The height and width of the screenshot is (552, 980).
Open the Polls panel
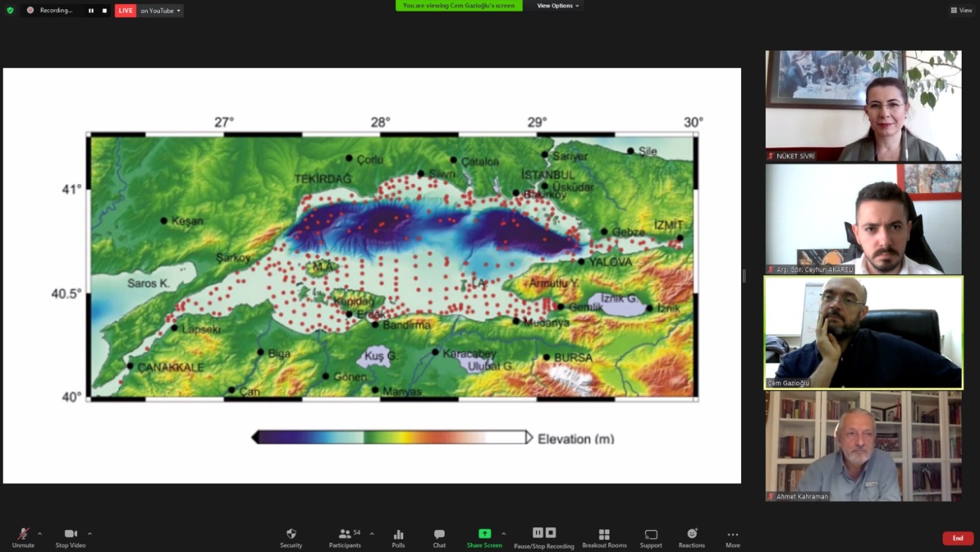tap(398, 537)
